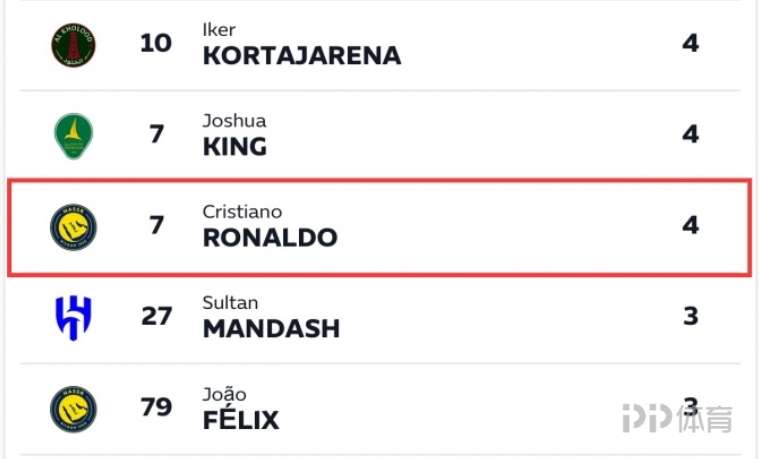
Task: Click shirt number 7 for Ronaldo
Action: pos(156,225)
